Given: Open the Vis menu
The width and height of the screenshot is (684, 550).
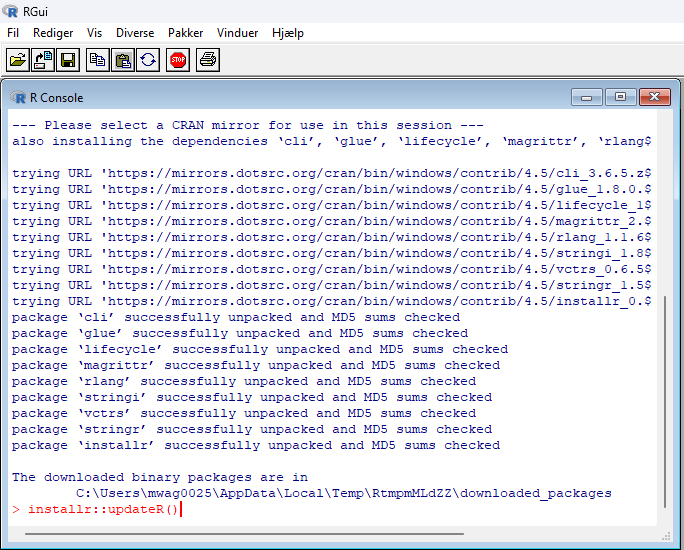Looking at the screenshot, I should point(95,33).
